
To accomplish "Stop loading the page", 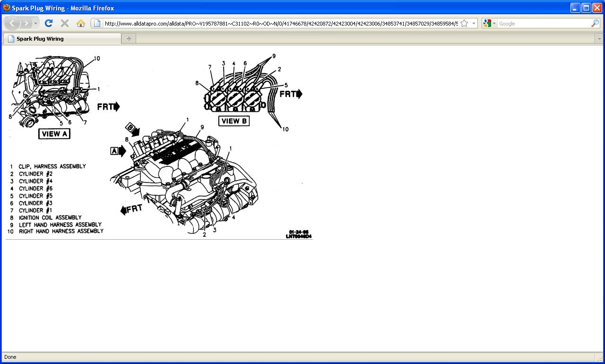I will (65, 23).
